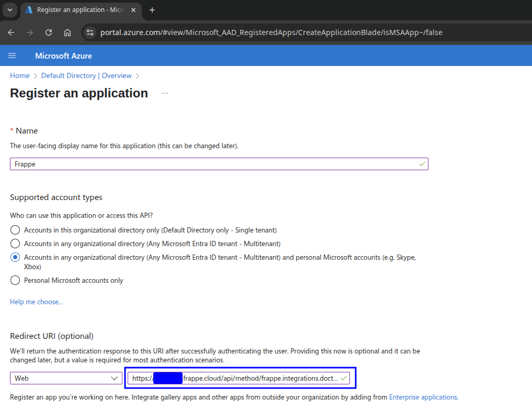Select Single tenant account type option
The height and width of the screenshot is (420, 532).
16,230
